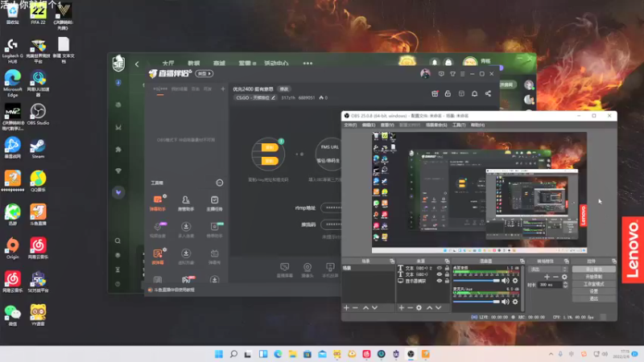The height and width of the screenshot is (362, 644).
Task: Open 弹幕助手 tool in Douyu toolbox
Action: [157, 203]
